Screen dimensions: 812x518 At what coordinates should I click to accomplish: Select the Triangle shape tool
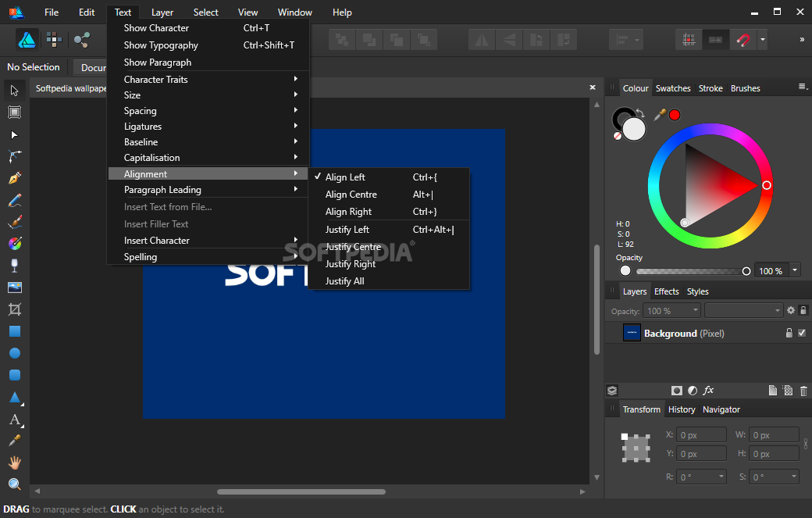point(15,398)
